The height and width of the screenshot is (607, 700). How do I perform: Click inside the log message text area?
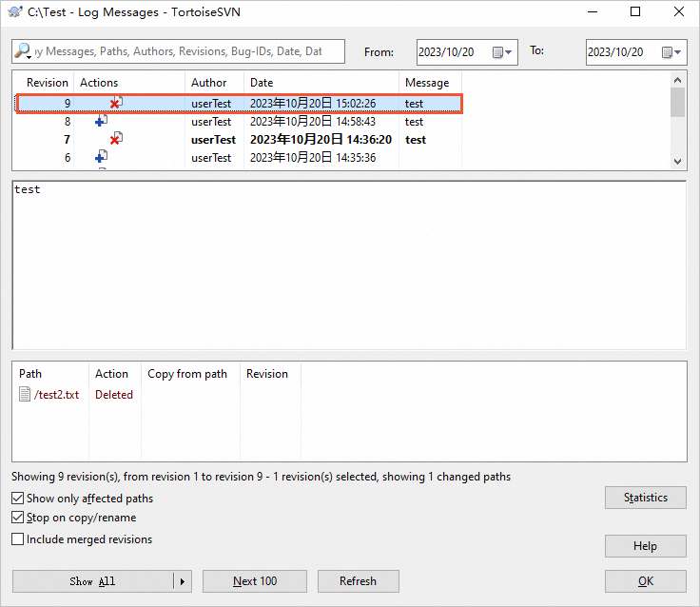click(x=349, y=265)
